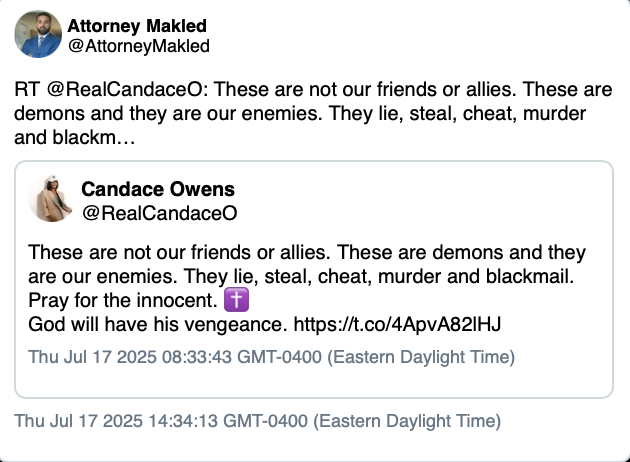Select the Candace Owens display name
The image size is (630, 462).
(160, 189)
